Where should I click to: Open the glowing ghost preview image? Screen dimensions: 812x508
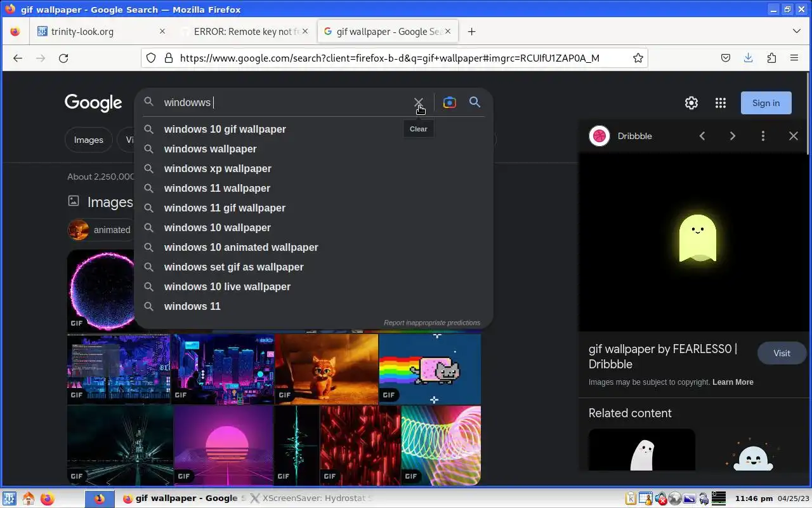pyautogui.click(x=693, y=242)
